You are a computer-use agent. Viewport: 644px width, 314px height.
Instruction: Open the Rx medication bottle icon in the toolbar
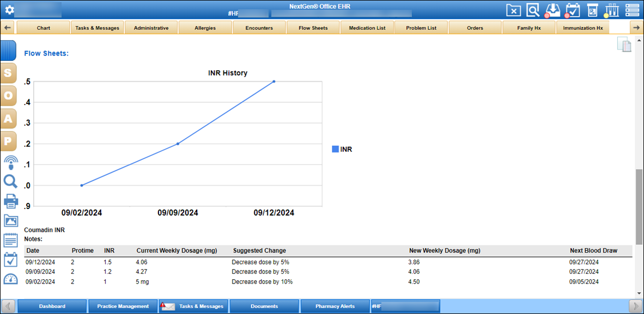point(592,10)
